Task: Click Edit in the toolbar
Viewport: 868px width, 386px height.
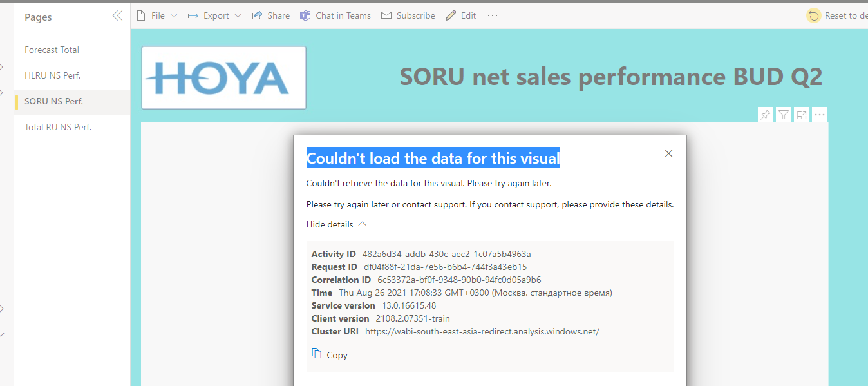Action: pos(461,15)
